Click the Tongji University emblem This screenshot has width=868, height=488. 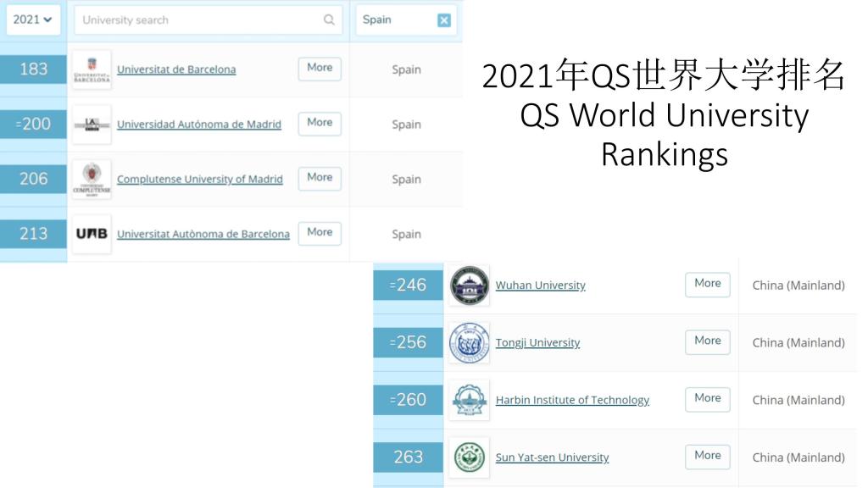coord(470,343)
